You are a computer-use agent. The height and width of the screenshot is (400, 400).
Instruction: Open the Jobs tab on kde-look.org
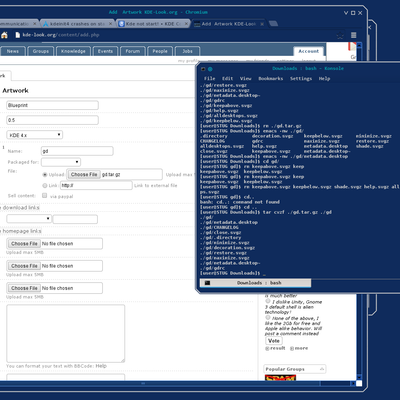pyautogui.click(x=187, y=51)
